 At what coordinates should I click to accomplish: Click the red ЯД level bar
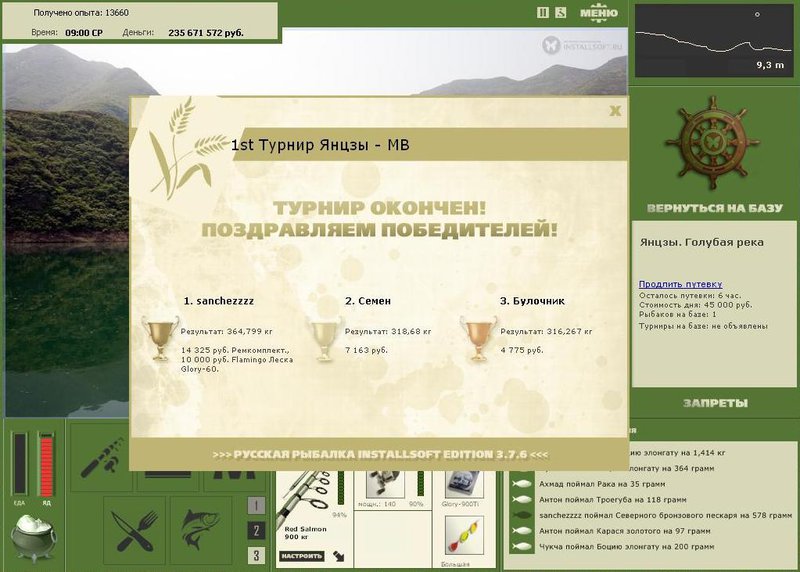pos(46,464)
